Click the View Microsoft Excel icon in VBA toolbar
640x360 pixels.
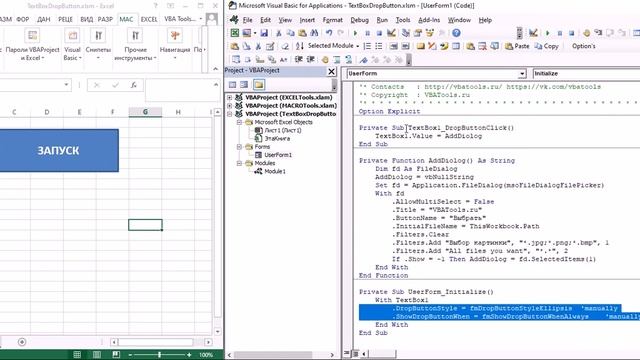pos(235,33)
